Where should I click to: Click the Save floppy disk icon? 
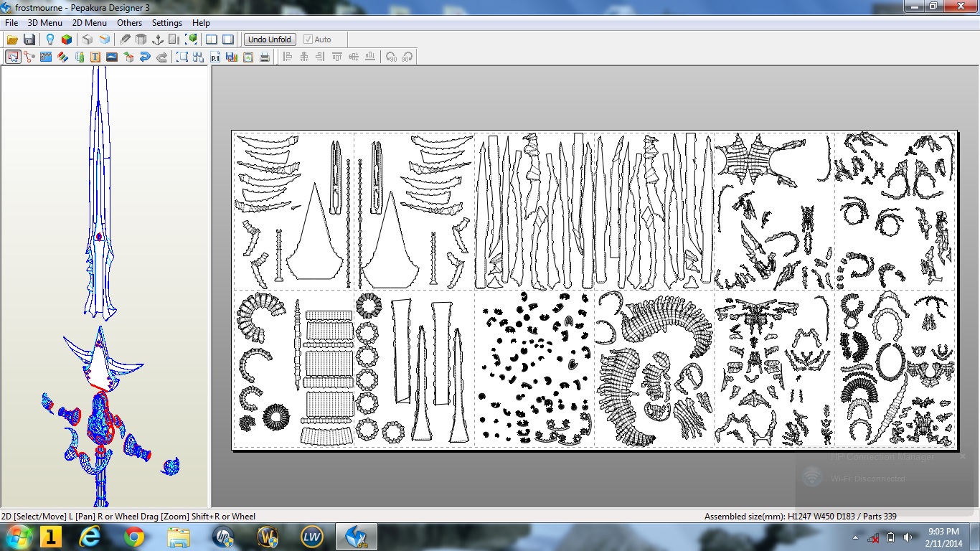click(29, 39)
